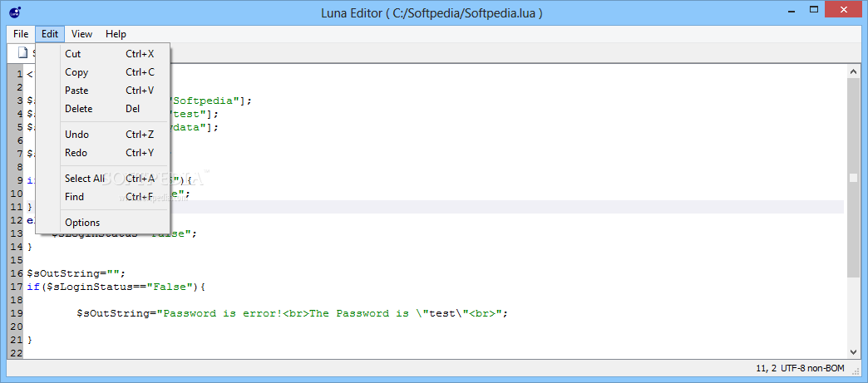Click line number 16 in the gutter
Screen dimensions: 868x383
click(x=16, y=273)
